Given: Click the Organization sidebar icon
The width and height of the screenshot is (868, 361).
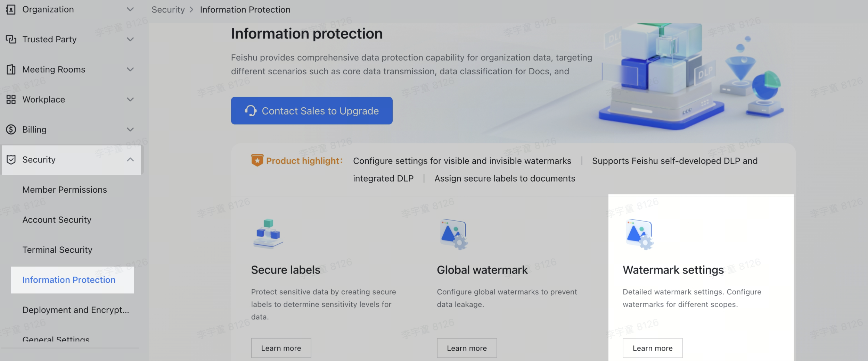Looking at the screenshot, I should tap(11, 9).
